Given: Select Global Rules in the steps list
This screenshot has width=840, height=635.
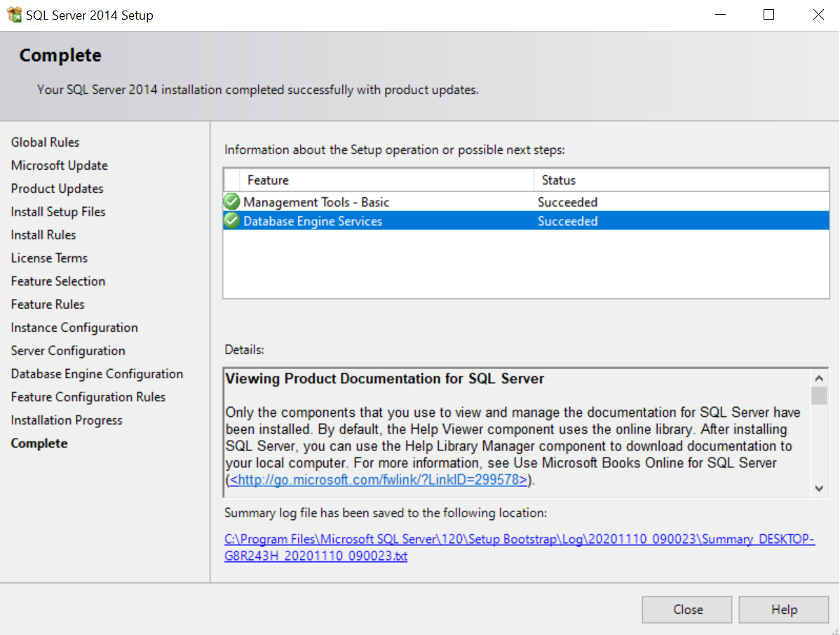Looking at the screenshot, I should [x=45, y=142].
